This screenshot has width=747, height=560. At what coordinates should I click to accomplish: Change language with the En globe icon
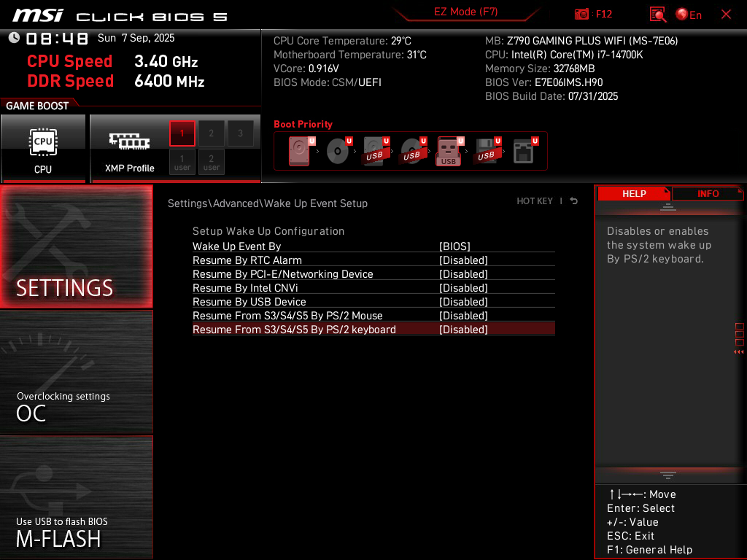689,15
